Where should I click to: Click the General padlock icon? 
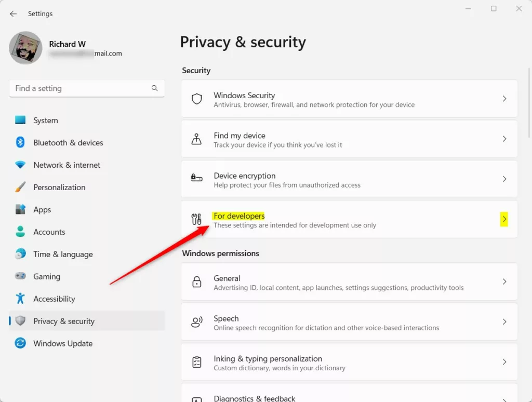click(x=197, y=282)
